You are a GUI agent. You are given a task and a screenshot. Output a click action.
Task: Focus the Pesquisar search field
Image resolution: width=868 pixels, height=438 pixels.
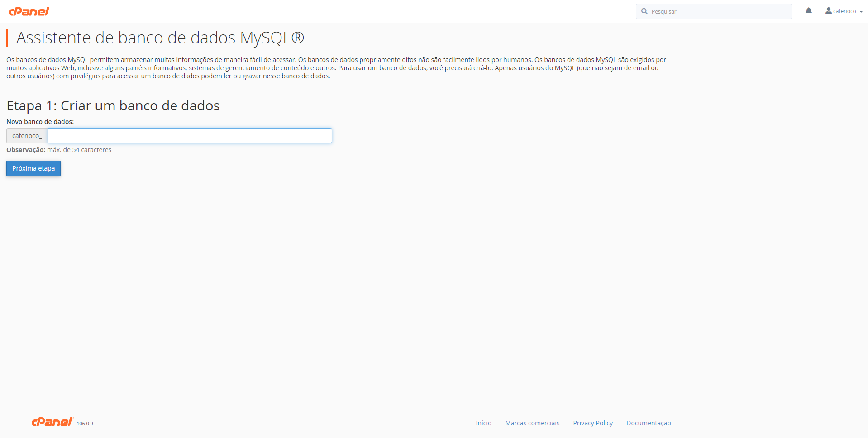(x=714, y=11)
